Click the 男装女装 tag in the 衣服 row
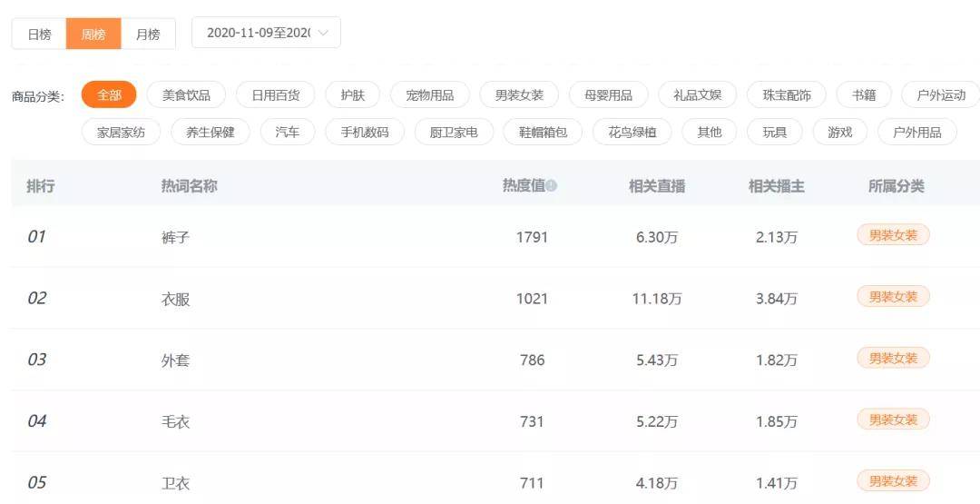The height and width of the screenshot is (504, 980). (x=893, y=297)
